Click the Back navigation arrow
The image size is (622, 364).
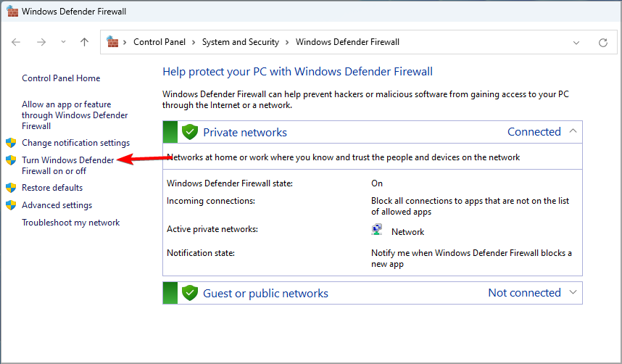16,42
